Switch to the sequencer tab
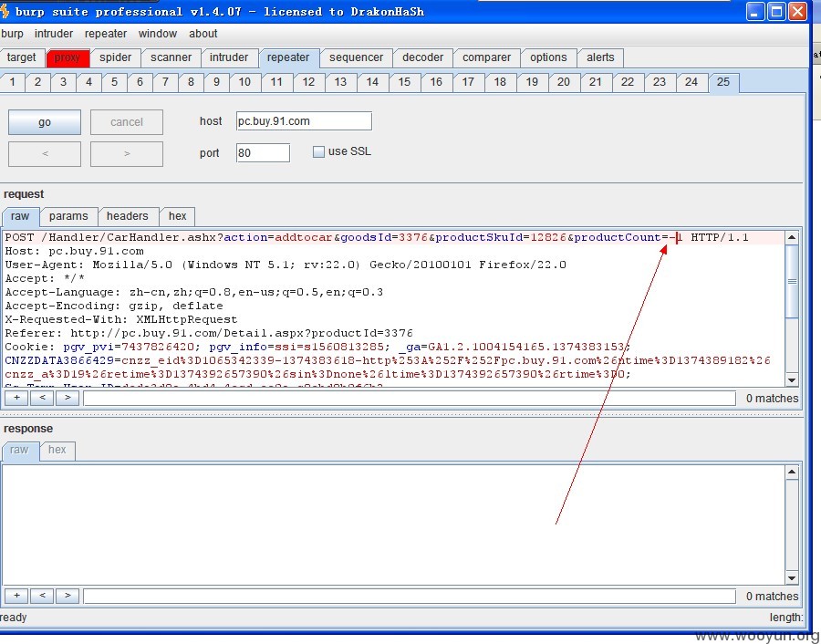Viewport: 821px width, 644px height. [356, 57]
